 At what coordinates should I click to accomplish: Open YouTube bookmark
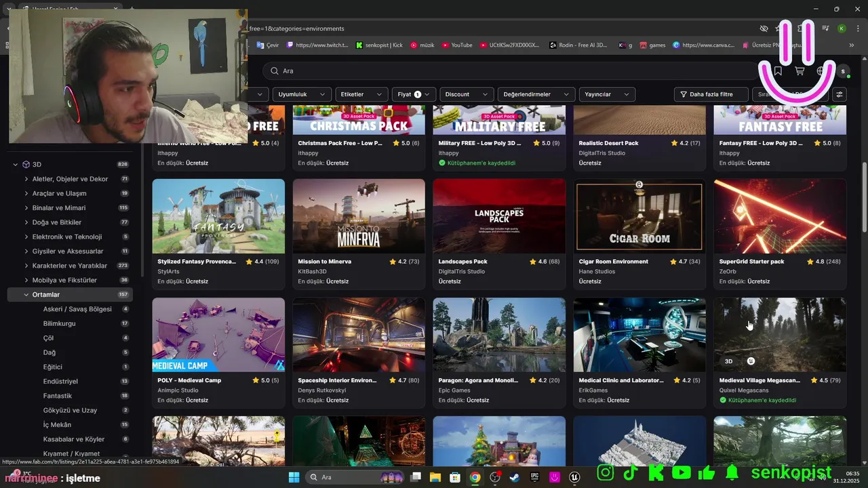[457, 45]
